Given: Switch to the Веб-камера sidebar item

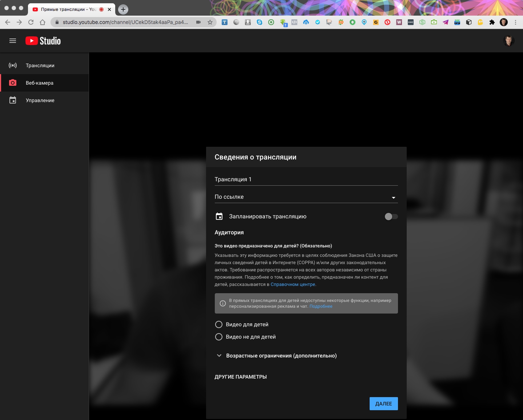Looking at the screenshot, I should [x=44, y=83].
